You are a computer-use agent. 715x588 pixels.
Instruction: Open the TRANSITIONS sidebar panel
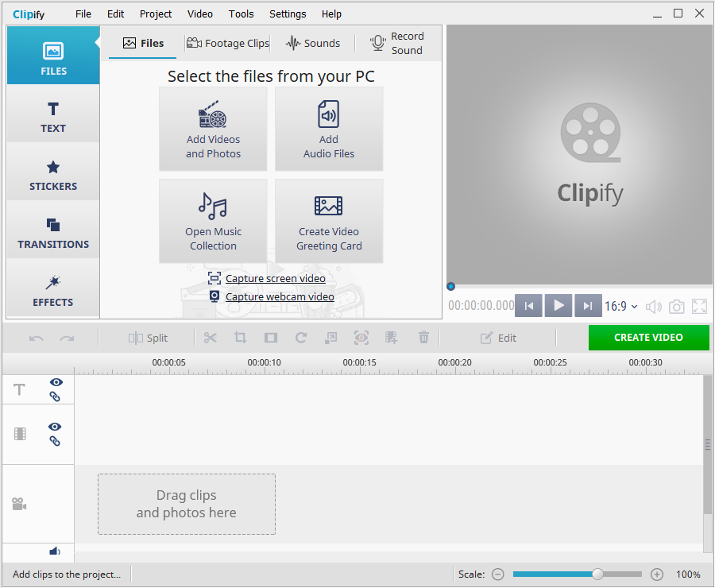[x=53, y=230]
